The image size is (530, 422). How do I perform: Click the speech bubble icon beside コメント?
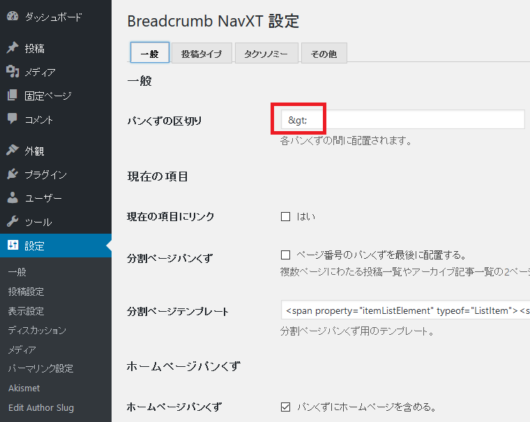(13, 119)
